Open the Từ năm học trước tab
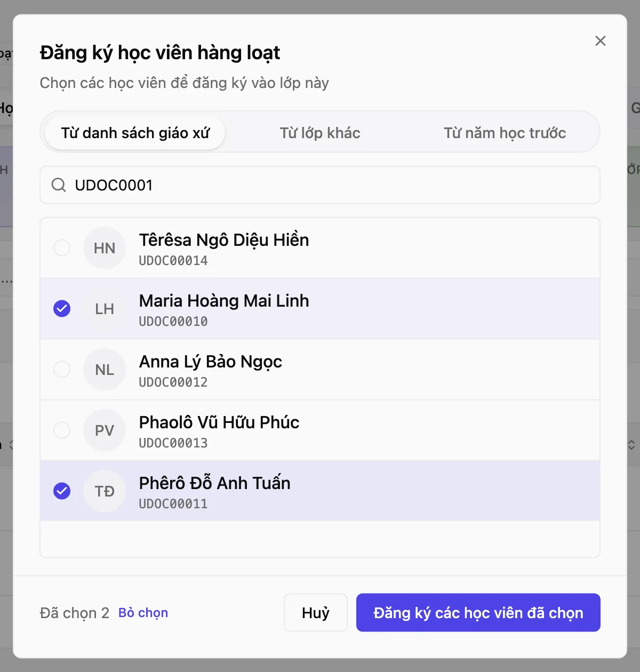Viewport: 640px width, 672px height. point(505,133)
